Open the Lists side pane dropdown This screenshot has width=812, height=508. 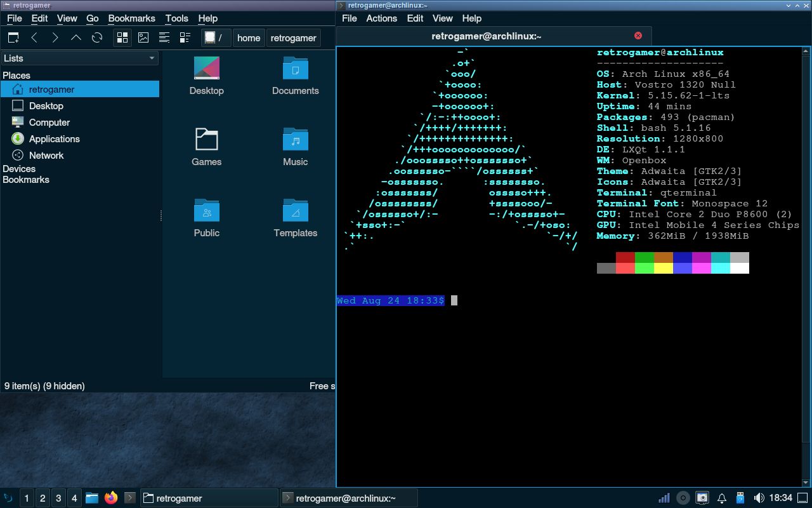click(x=80, y=58)
